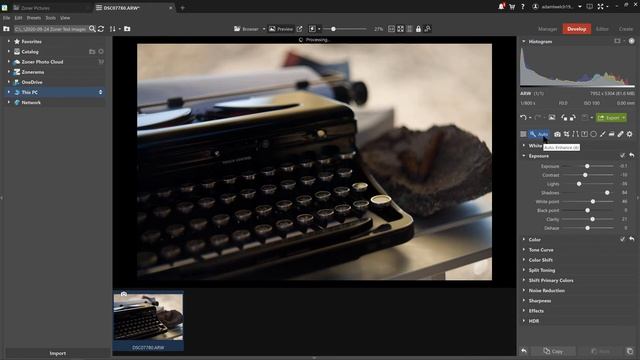Toggle histogram clipping display round button

point(631,41)
